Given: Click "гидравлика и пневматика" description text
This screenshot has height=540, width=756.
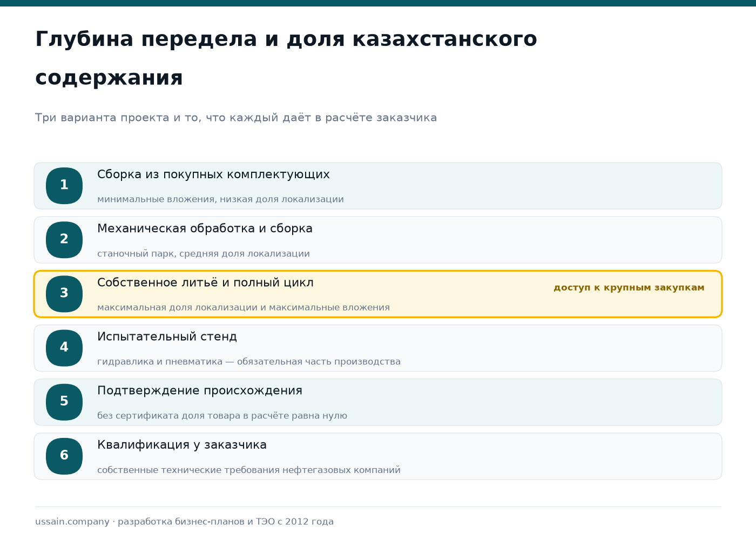Looking at the screenshot, I should pyautogui.click(x=249, y=362).
